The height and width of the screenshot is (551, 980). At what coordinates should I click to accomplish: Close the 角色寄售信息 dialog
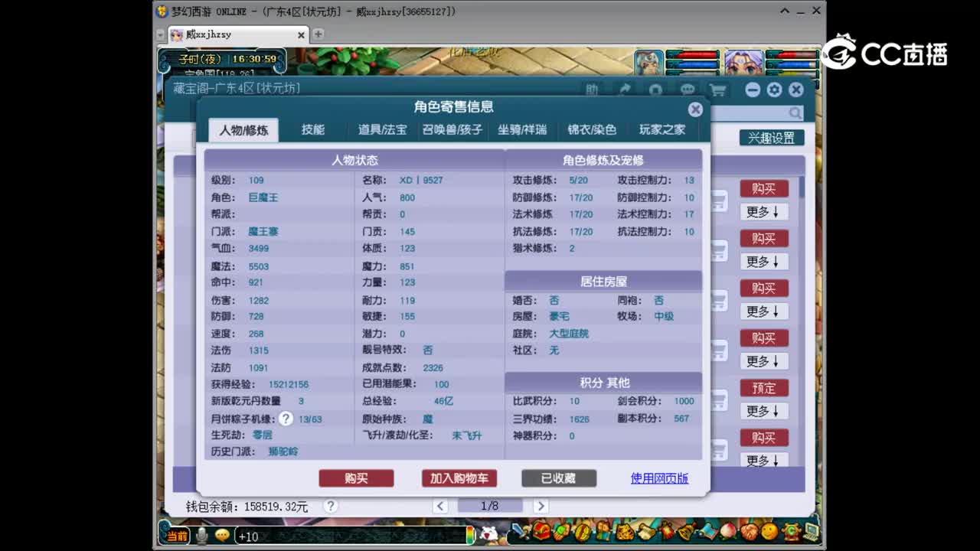pyautogui.click(x=695, y=109)
